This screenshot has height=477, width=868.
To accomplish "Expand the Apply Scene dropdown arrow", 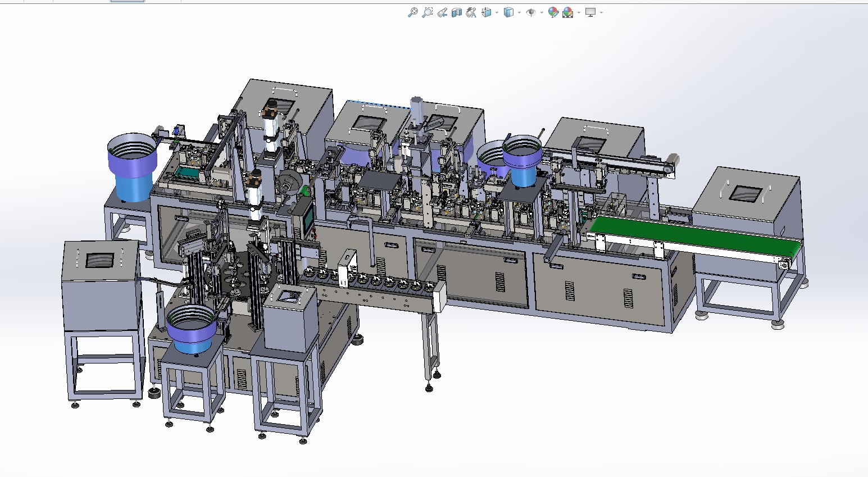I will click(x=579, y=12).
